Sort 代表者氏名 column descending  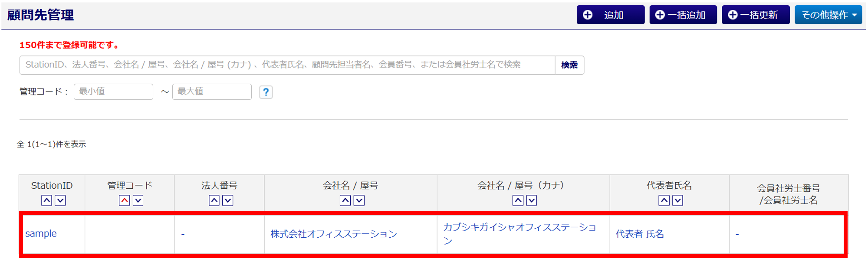(x=678, y=200)
